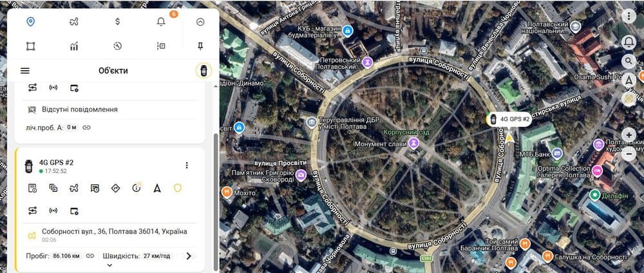Open the geofences square icon
The height and width of the screenshot is (273, 644).
click(x=30, y=46)
